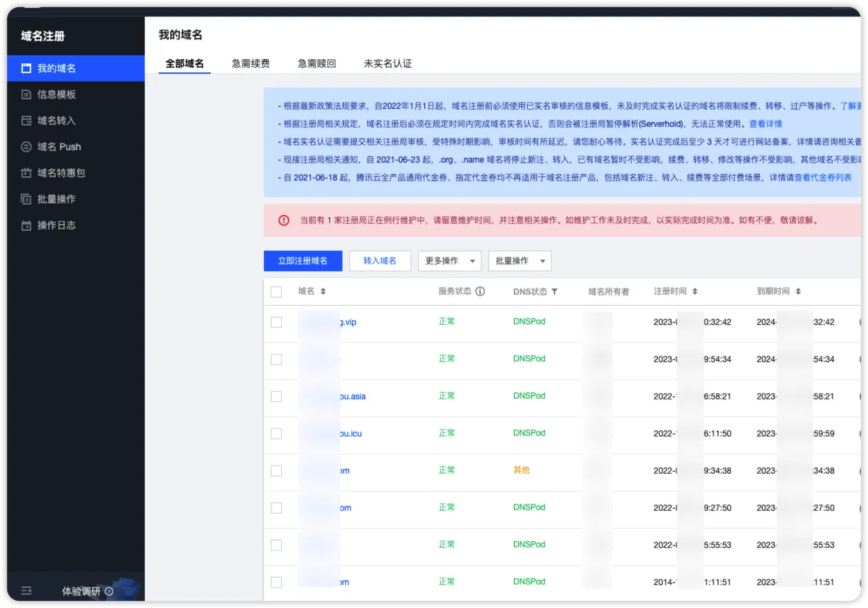Click 正常 status in the .asia row
868x608 pixels.
(x=446, y=396)
